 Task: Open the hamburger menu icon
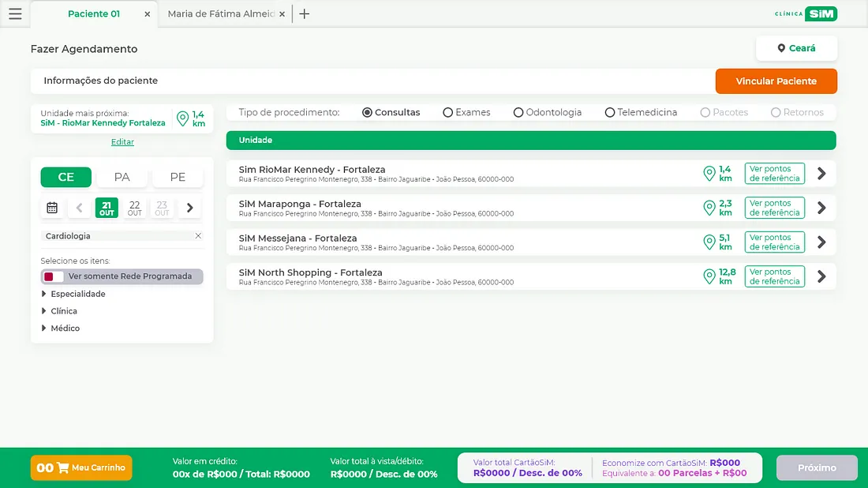coord(15,13)
